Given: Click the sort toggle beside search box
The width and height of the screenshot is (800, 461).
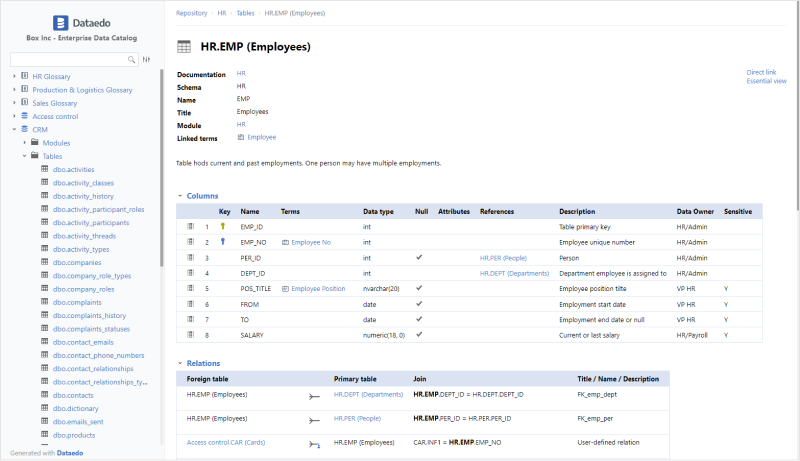Looking at the screenshot, I should (147, 60).
